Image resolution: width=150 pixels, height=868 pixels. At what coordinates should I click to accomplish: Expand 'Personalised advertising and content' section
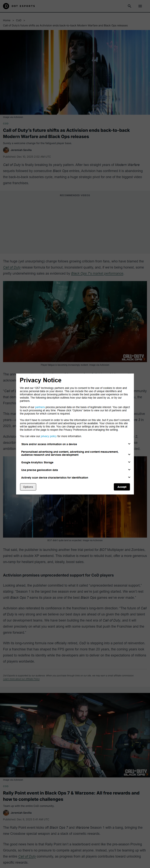point(129,454)
